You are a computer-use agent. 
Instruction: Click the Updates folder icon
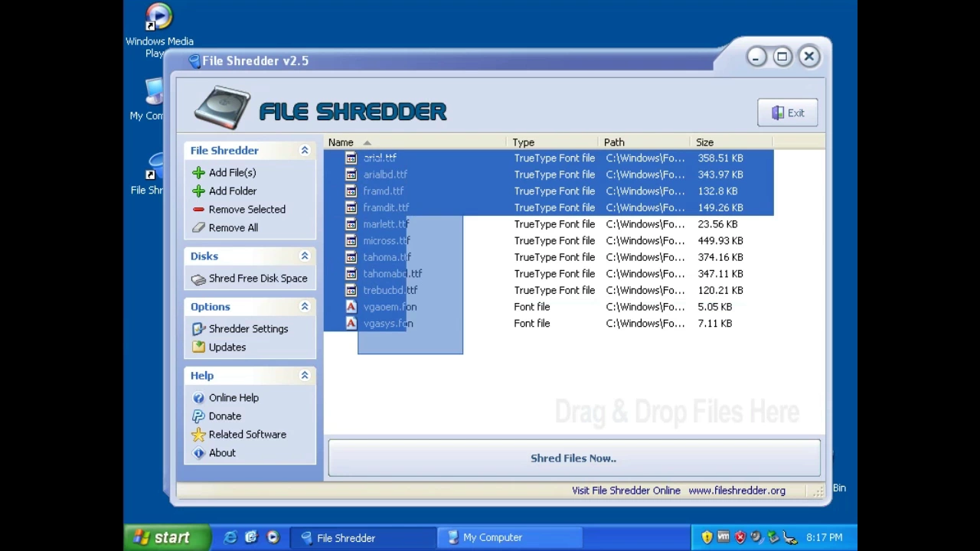[199, 347]
